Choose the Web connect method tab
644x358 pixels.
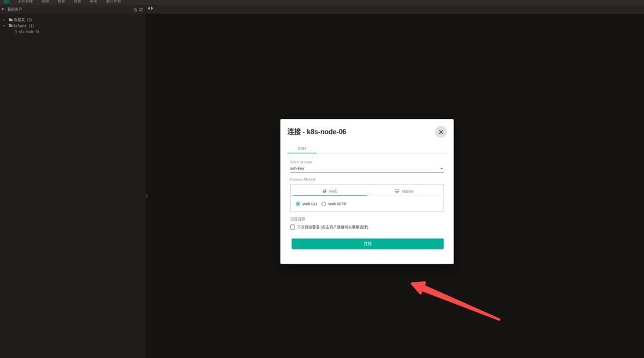click(330, 191)
